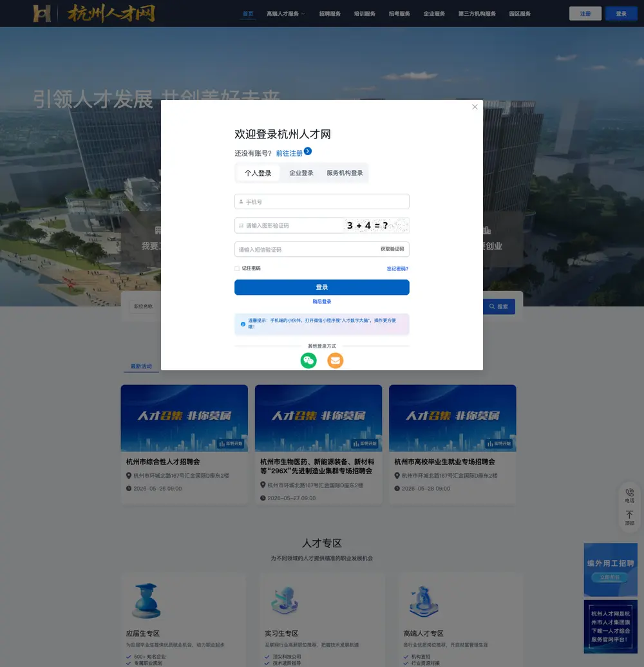
Task: Focus the 职位名称 search field
Action: 145,306
